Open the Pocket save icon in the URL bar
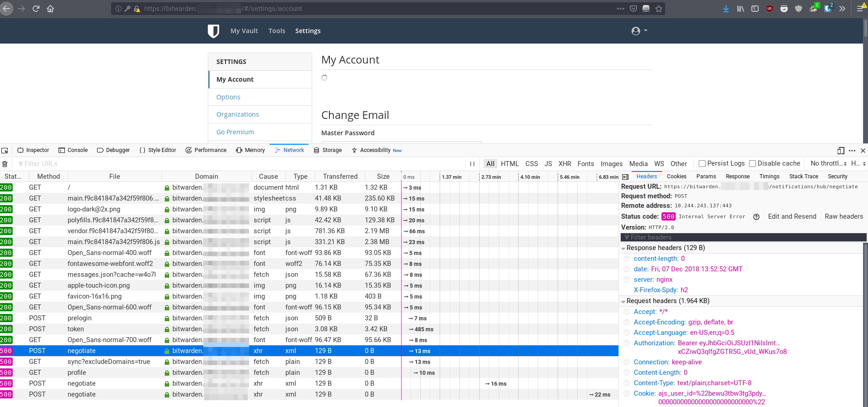 [633, 9]
